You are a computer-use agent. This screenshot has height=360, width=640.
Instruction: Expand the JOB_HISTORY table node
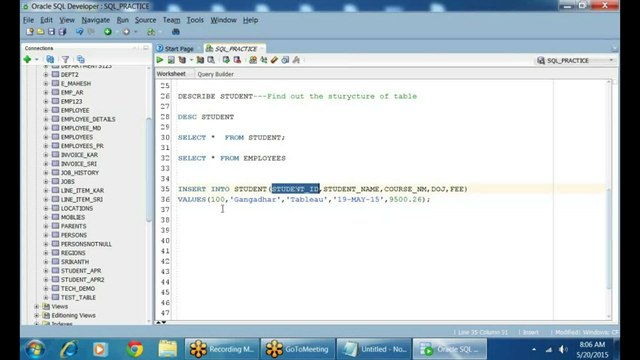pyautogui.click(x=46, y=173)
